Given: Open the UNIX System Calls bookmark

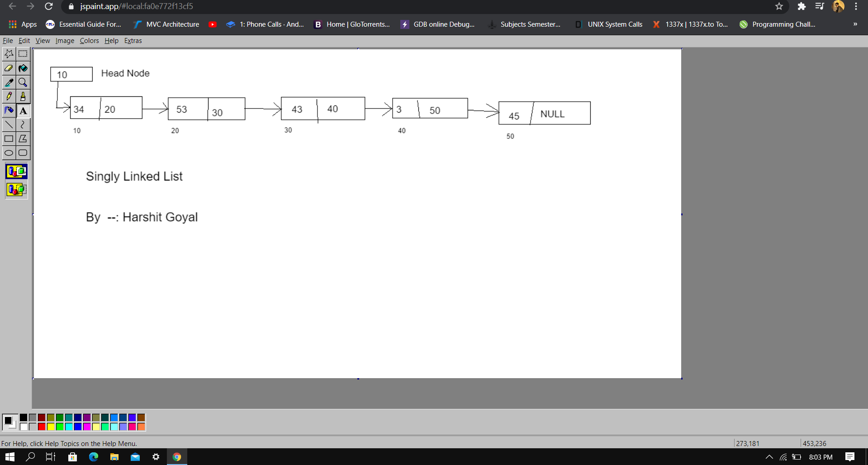Looking at the screenshot, I should pos(608,24).
